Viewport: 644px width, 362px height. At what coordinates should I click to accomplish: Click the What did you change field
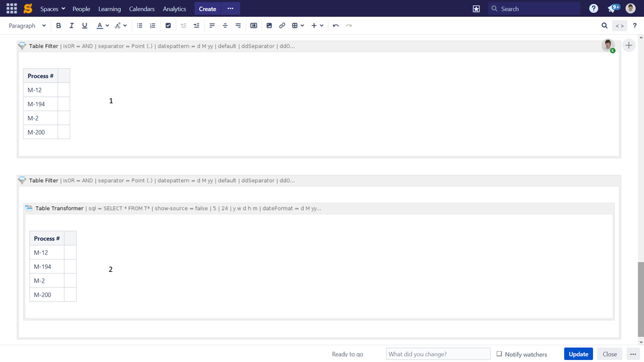[438, 354]
